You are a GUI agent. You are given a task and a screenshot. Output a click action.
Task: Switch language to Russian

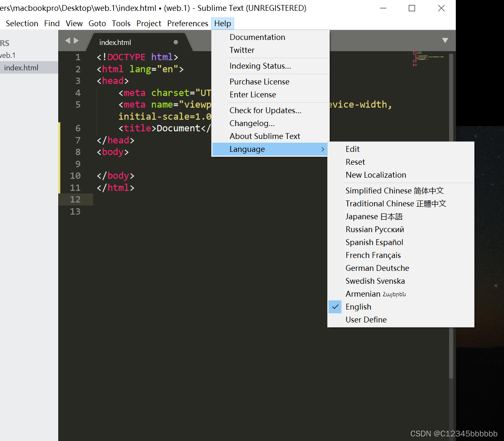coord(401,229)
